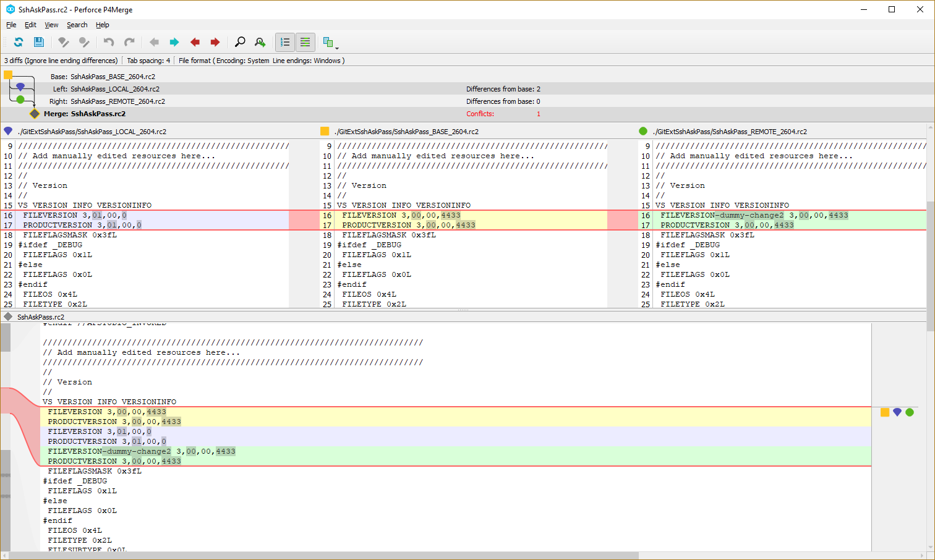Screen dimensions: 935x560
Task: Click 'FILEVERSION 3,01,00,0' in merge pane
Action: point(100,431)
